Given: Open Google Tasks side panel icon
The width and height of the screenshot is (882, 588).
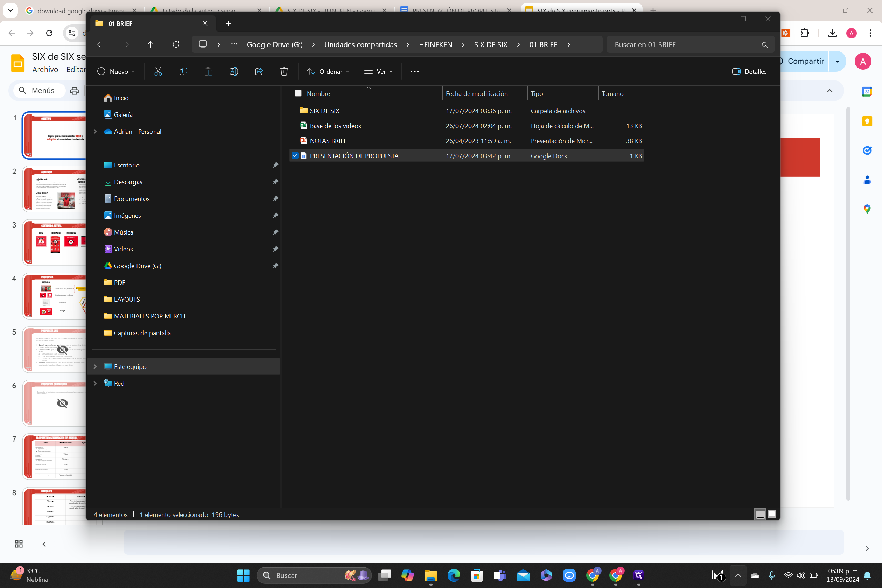Looking at the screenshot, I should [867, 150].
